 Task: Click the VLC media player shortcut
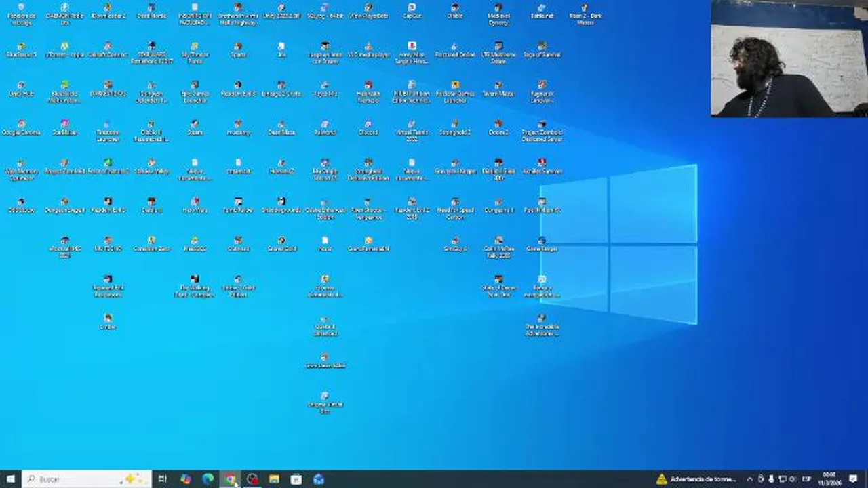(x=368, y=49)
